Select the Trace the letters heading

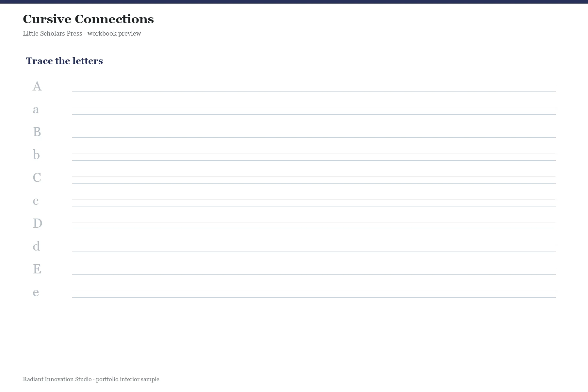pyautogui.click(x=64, y=61)
